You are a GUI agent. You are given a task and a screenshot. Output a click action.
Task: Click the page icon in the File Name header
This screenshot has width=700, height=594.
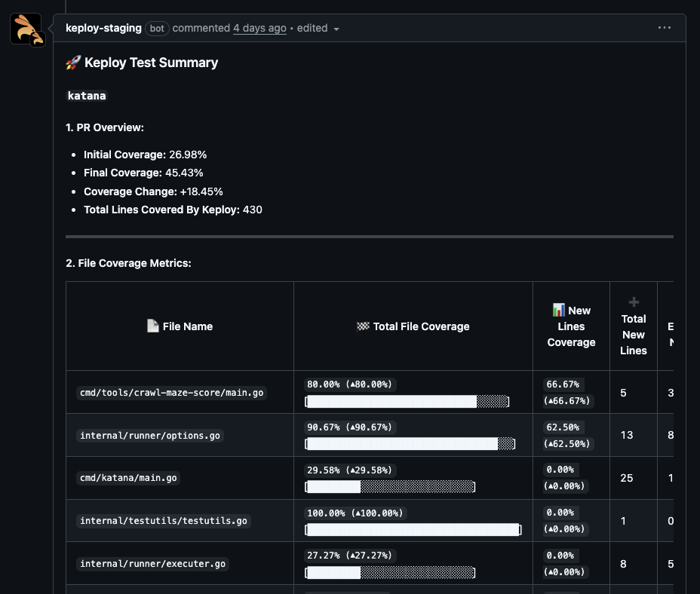coord(152,326)
